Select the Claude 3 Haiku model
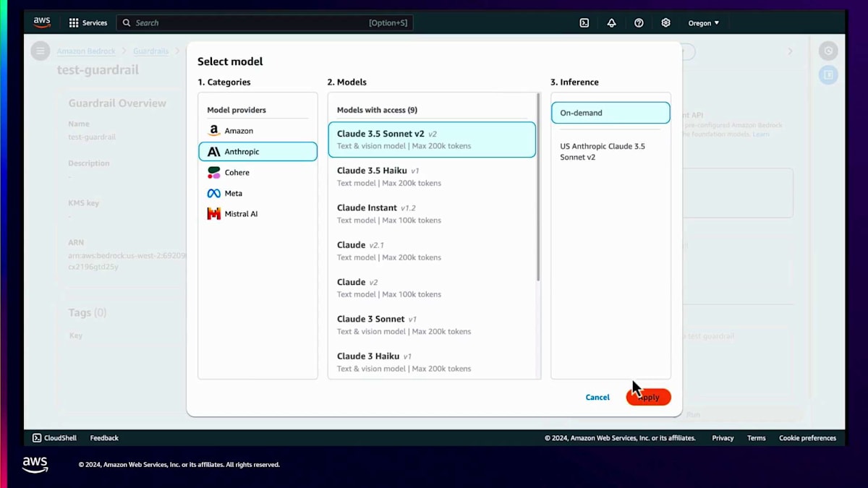Screen dimensions: 868x488 pos(432,361)
